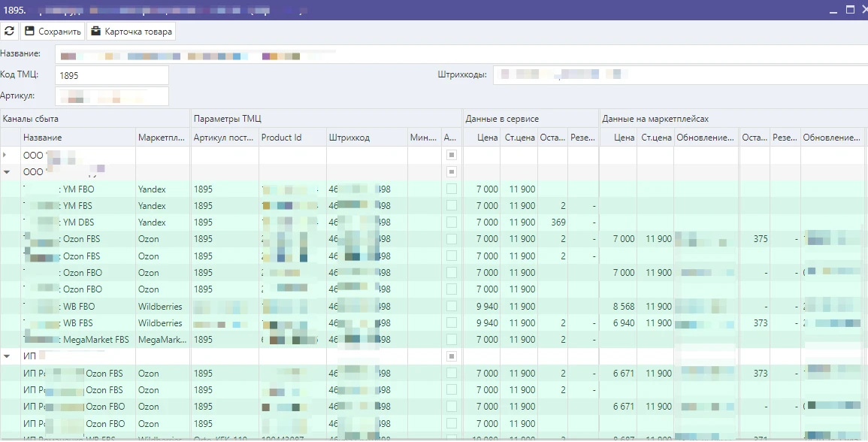
Task: Click the Product Id column header
Action: [282, 138]
